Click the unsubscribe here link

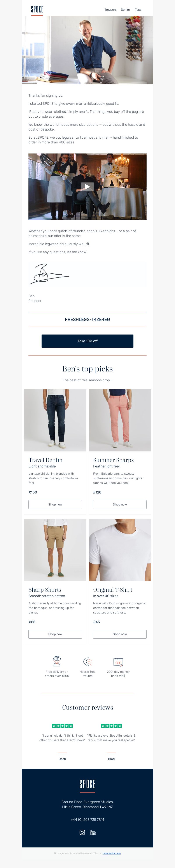(x=112, y=854)
